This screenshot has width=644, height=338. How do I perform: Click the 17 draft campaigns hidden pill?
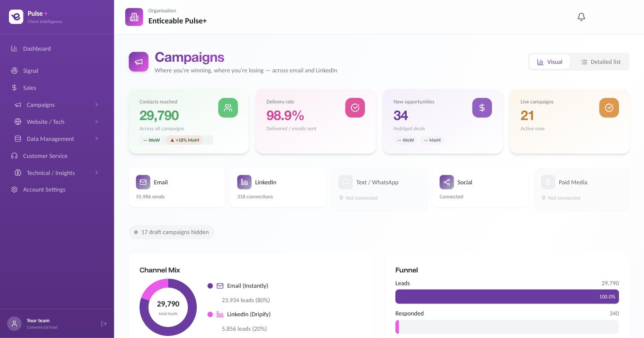[171, 232]
